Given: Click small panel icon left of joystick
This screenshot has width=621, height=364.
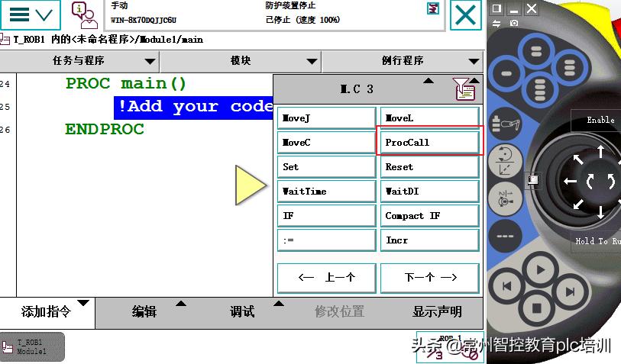Looking at the screenshot, I should coord(533,180).
